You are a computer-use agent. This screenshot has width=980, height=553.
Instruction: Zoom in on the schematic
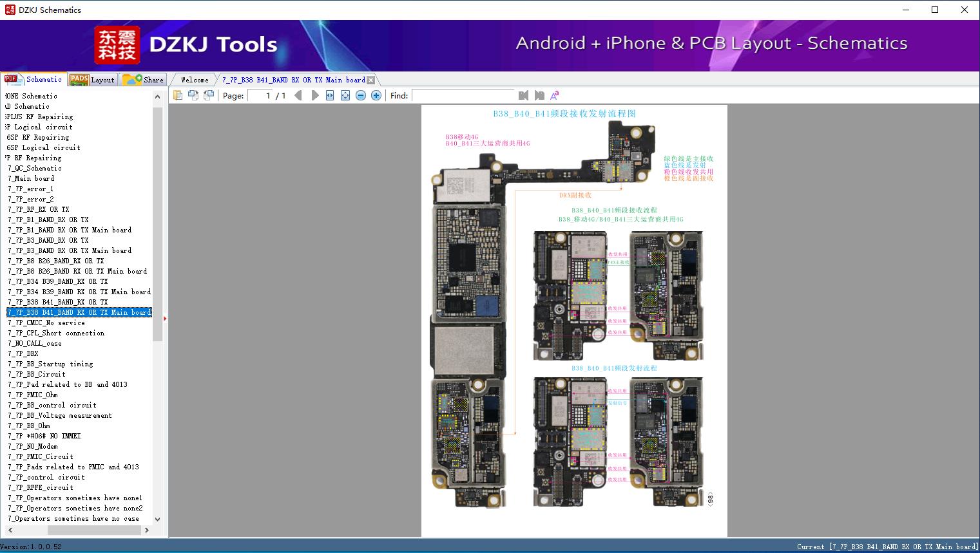(x=376, y=95)
